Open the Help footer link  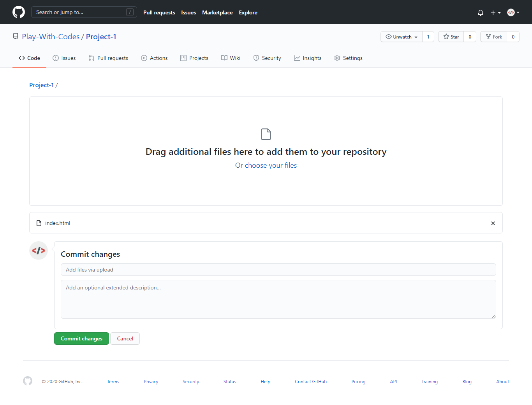(266, 382)
